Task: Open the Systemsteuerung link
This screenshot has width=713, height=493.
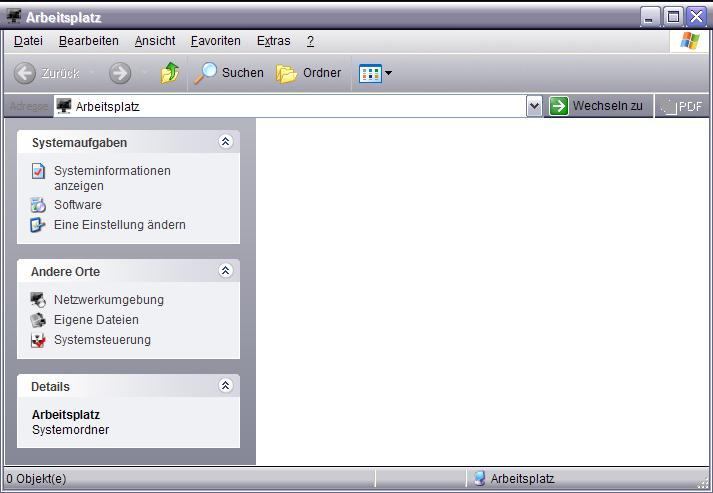Action: click(x=102, y=340)
